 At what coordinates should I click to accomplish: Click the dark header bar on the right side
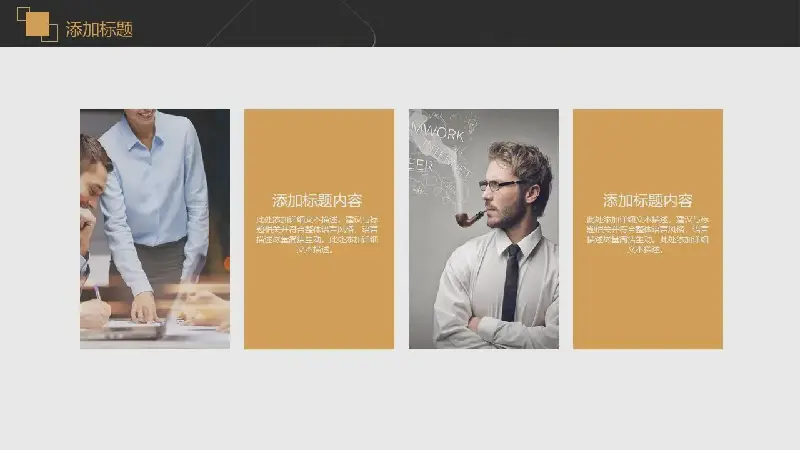coord(612,23)
